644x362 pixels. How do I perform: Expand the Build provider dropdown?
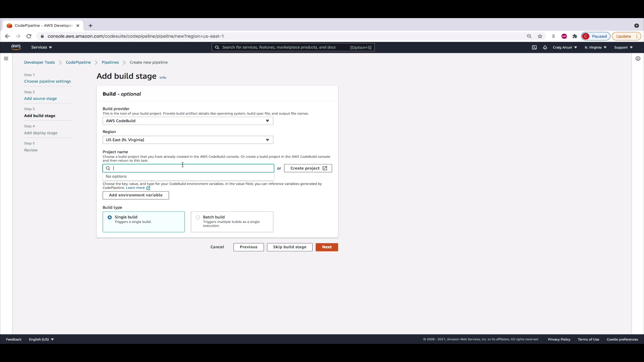(188, 121)
